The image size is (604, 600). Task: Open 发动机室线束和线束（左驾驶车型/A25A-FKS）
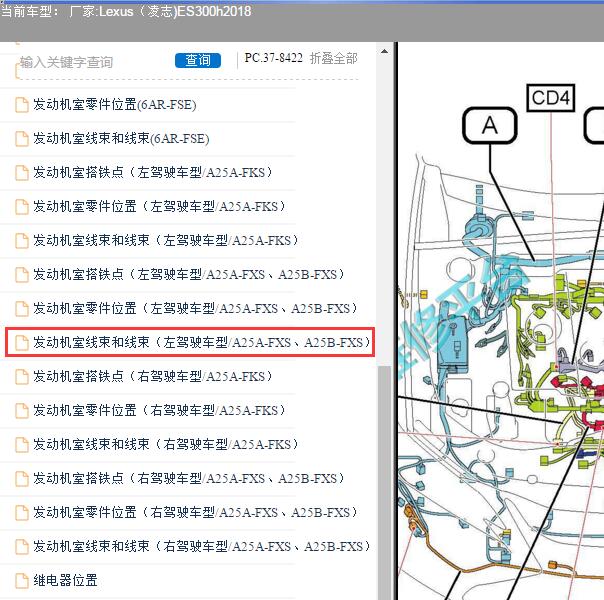pos(166,240)
